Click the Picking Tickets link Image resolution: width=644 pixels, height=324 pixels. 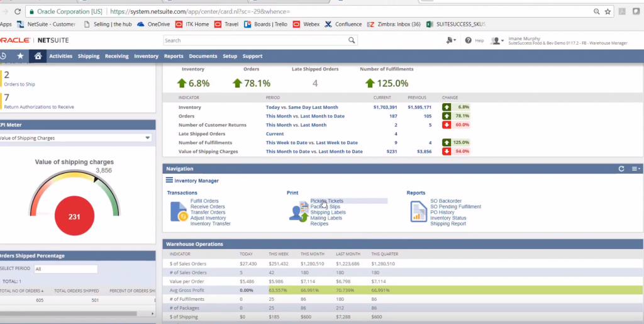point(327,201)
